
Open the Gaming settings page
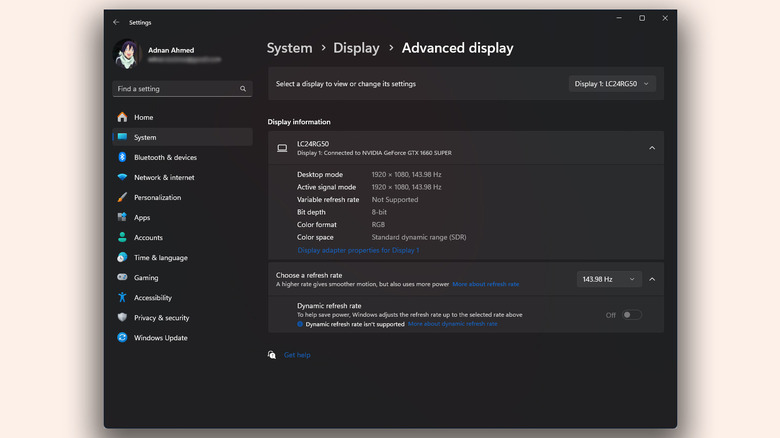146,277
